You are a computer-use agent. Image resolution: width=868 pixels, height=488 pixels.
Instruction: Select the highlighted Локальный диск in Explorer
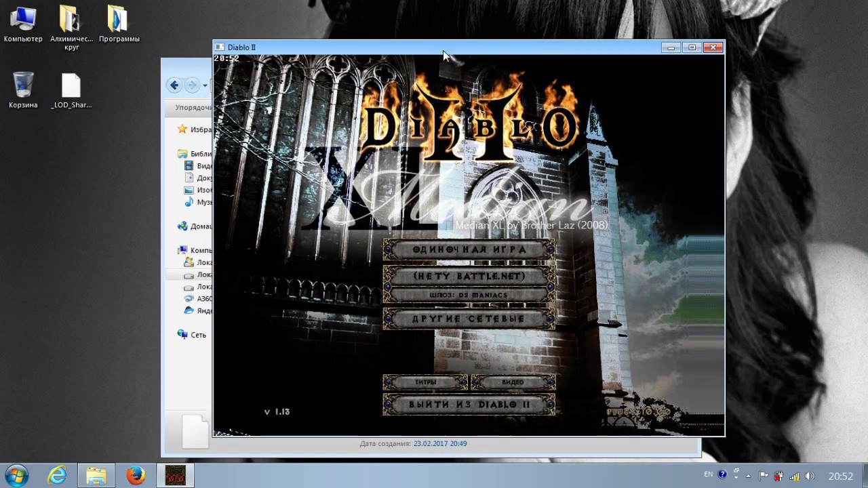tap(189, 274)
